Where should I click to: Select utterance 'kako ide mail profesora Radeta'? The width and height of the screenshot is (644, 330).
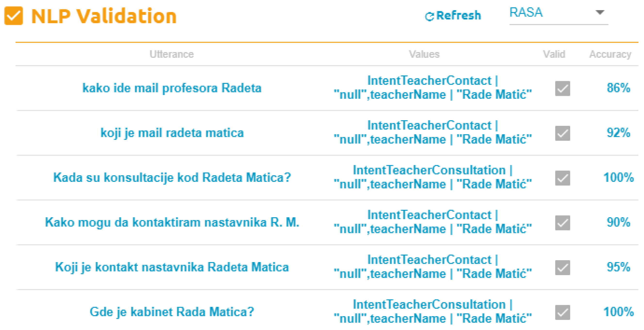(172, 88)
